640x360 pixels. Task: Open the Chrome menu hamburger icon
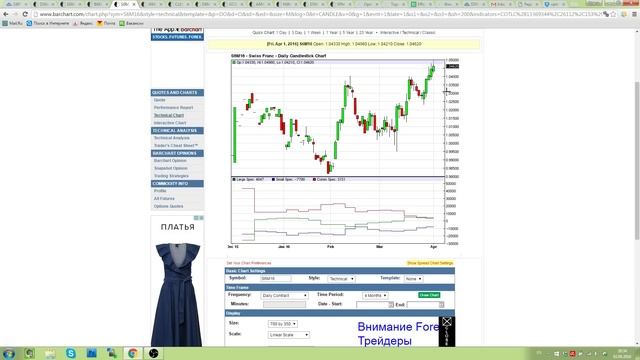tap(634, 14)
